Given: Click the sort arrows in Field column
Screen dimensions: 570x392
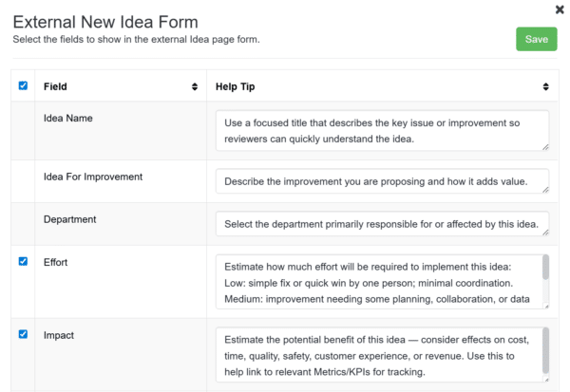Looking at the screenshot, I should [194, 86].
